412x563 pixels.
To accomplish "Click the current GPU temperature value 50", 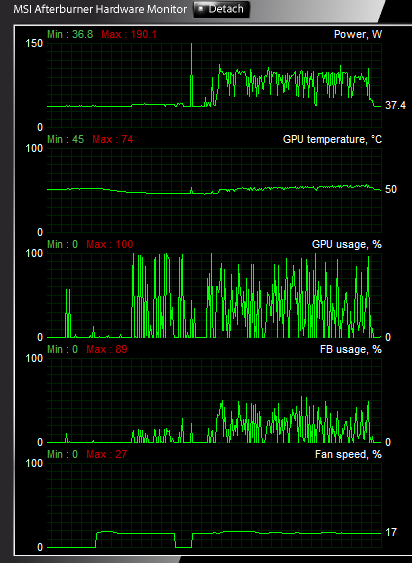I will pos(391,189).
